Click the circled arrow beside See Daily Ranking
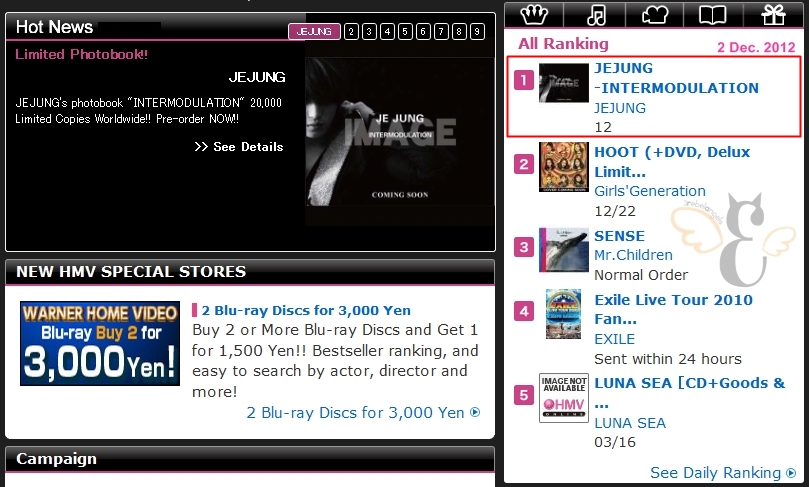809x487 pixels. click(791, 473)
